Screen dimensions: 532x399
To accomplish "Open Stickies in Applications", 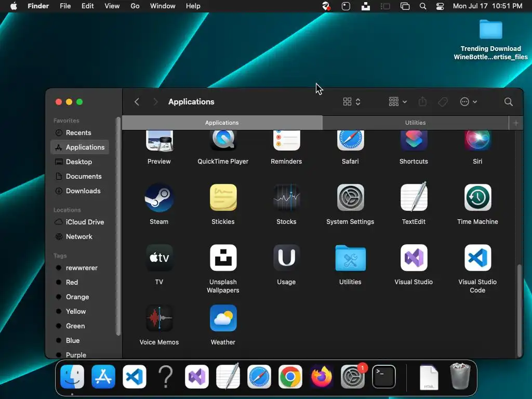I will click(x=223, y=197).
